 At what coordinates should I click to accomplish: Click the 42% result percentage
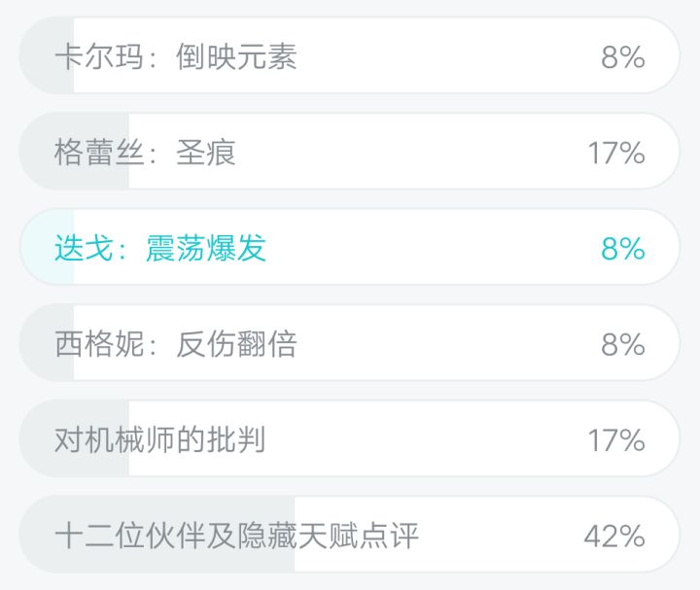click(x=614, y=536)
